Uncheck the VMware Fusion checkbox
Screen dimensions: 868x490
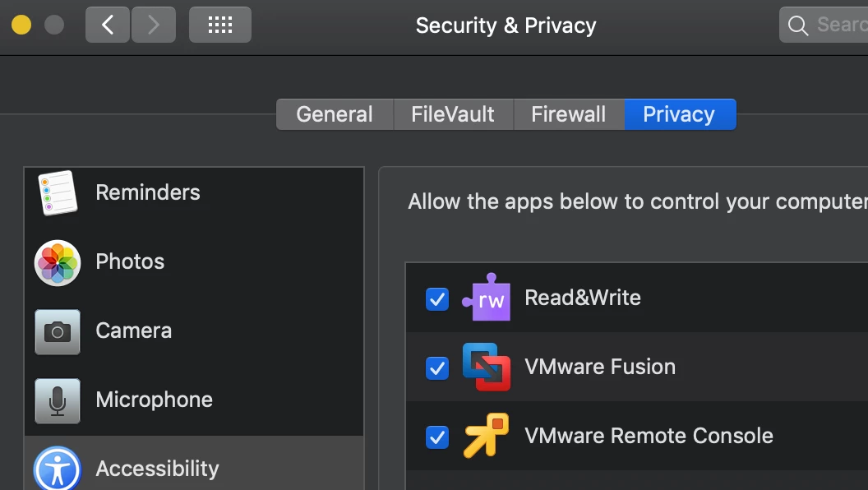tap(437, 368)
